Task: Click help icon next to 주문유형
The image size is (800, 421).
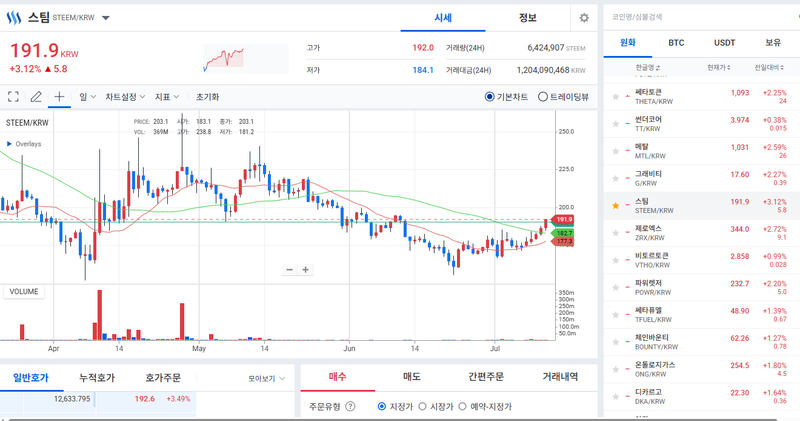Action: coord(351,407)
